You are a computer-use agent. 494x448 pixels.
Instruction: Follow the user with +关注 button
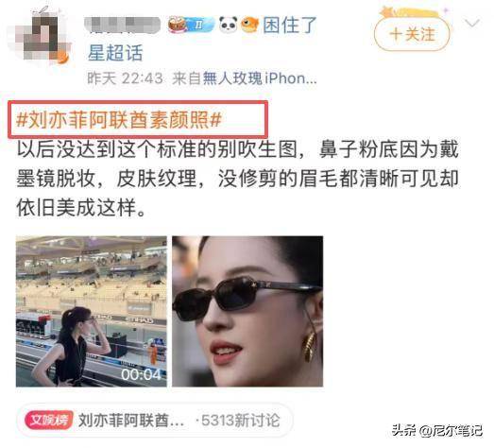pyautogui.click(x=412, y=34)
